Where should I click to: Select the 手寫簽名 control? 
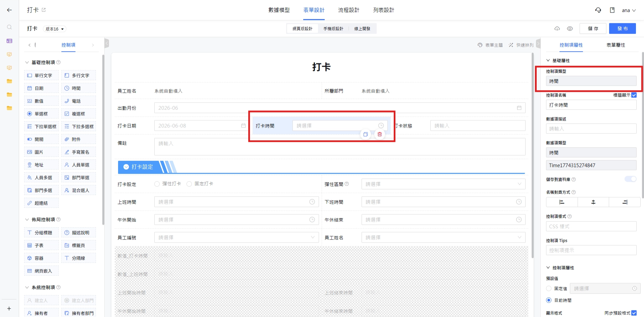[78, 152]
